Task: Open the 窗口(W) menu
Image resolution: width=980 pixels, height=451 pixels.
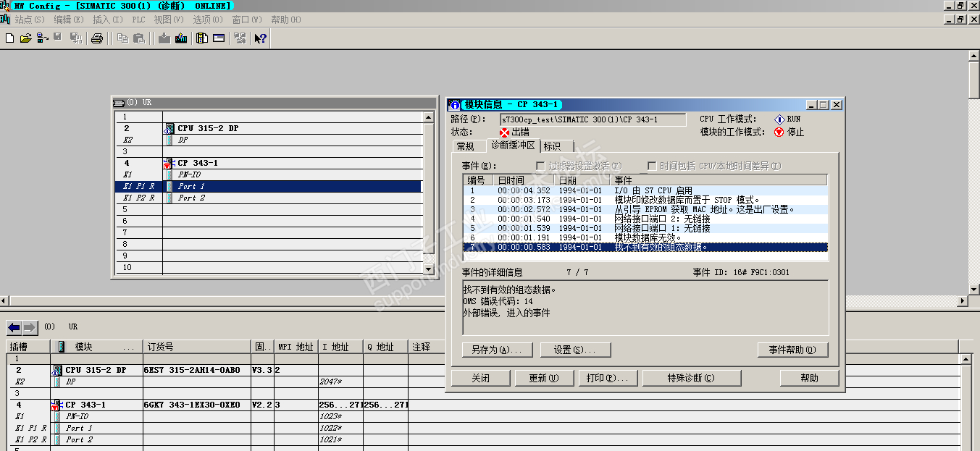Action: [247, 20]
